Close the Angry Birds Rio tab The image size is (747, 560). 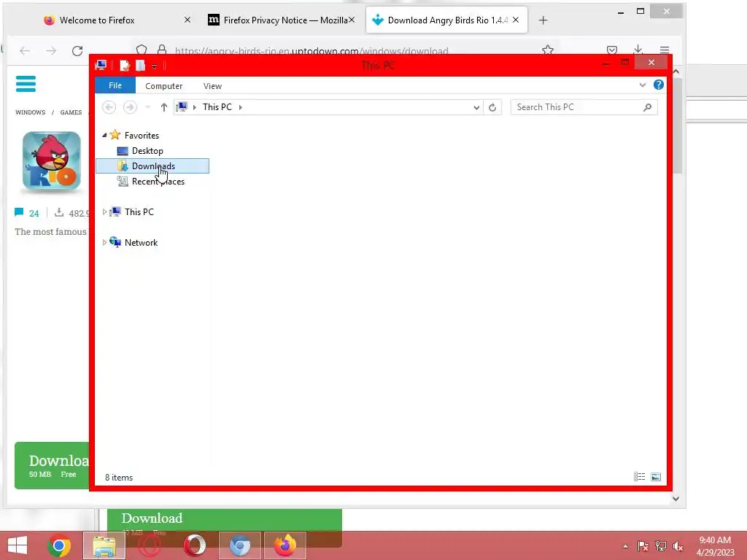point(516,20)
